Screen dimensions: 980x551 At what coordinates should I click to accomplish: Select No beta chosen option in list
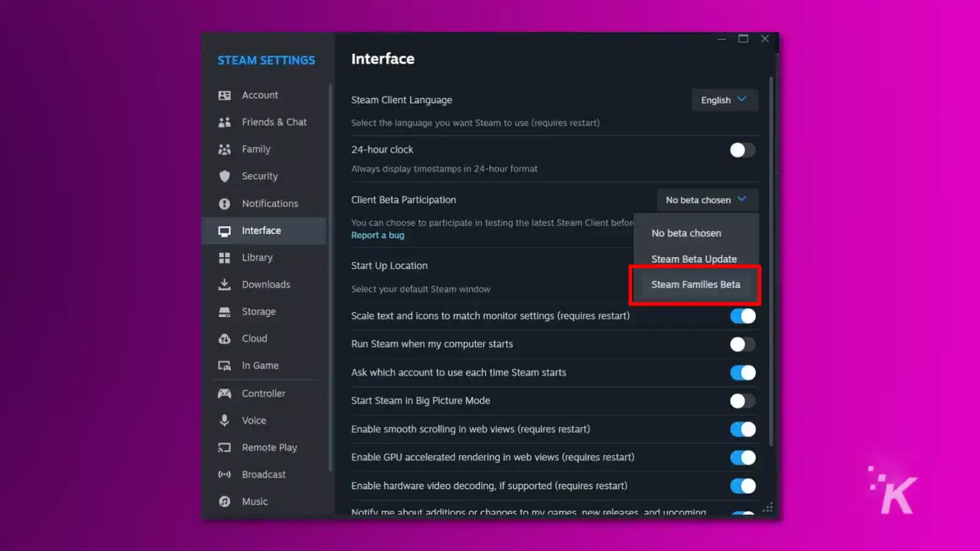click(x=696, y=233)
